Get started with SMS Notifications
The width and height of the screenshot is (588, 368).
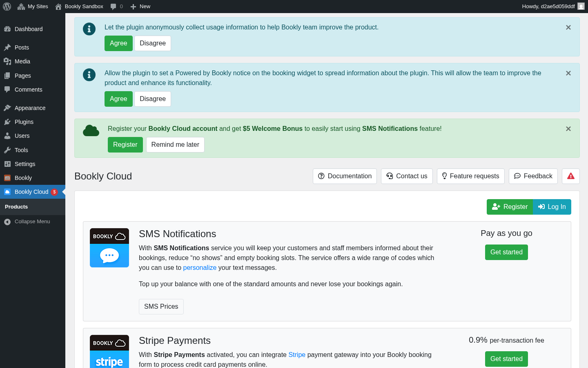pyautogui.click(x=506, y=252)
